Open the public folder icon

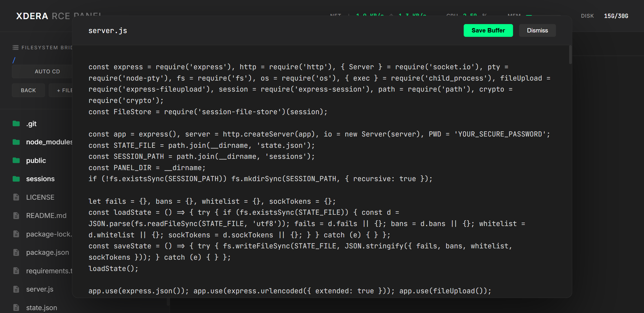[x=16, y=161]
